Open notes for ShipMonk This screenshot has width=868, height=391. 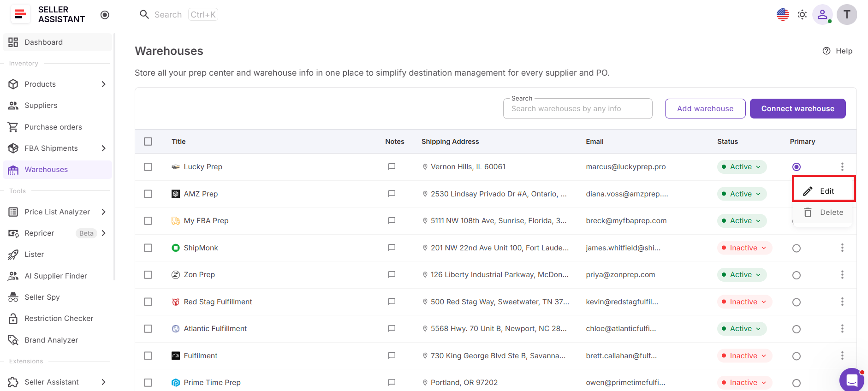tap(392, 248)
